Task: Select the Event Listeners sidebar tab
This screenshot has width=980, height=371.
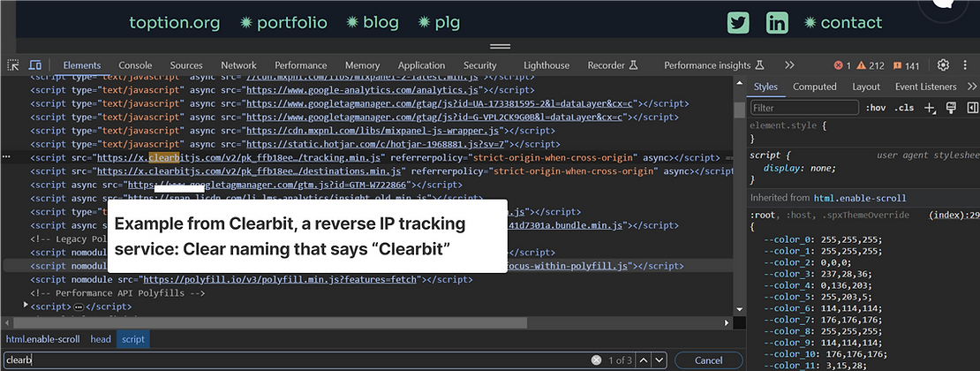Action: pyautogui.click(x=925, y=87)
